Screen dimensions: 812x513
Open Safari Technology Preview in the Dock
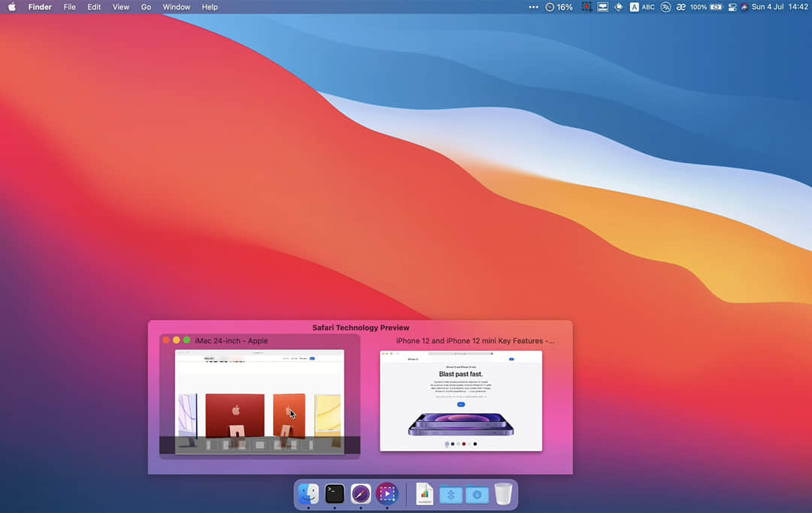click(x=361, y=494)
